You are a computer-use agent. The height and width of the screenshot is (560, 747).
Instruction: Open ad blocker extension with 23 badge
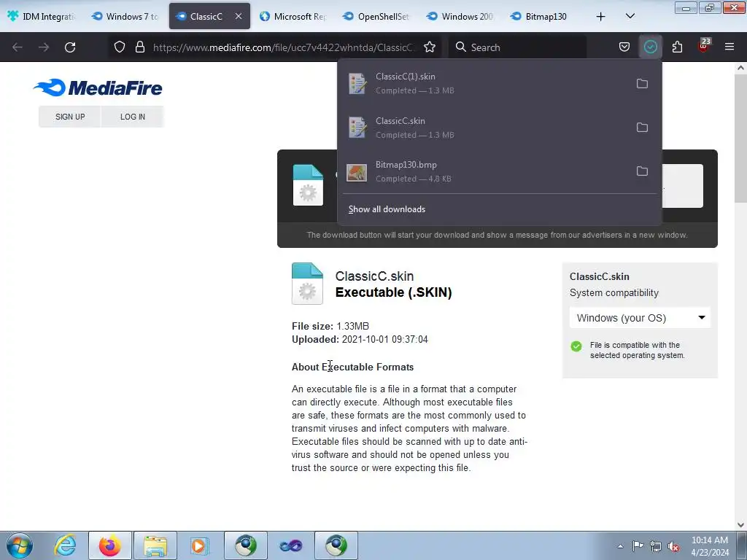point(703,46)
